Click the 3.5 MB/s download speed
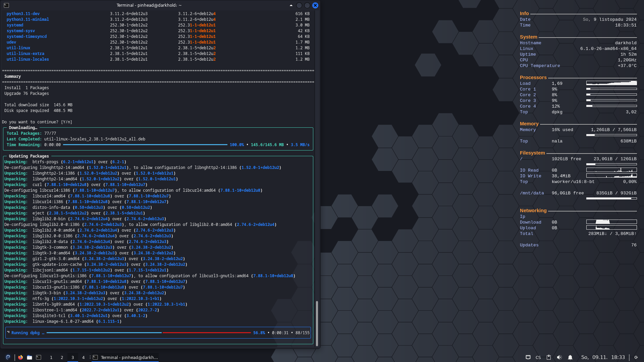Viewport: 644px width, 362px height. click(300, 145)
